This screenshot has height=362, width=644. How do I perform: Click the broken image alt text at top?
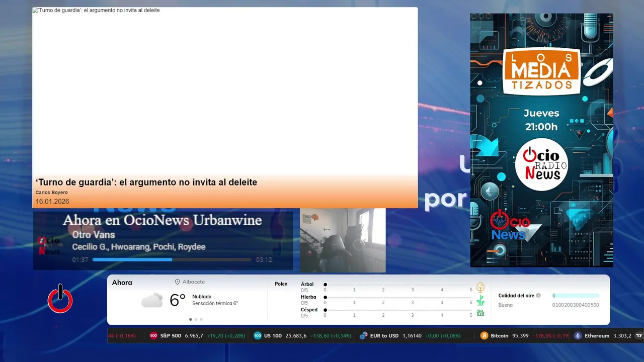tap(96, 10)
